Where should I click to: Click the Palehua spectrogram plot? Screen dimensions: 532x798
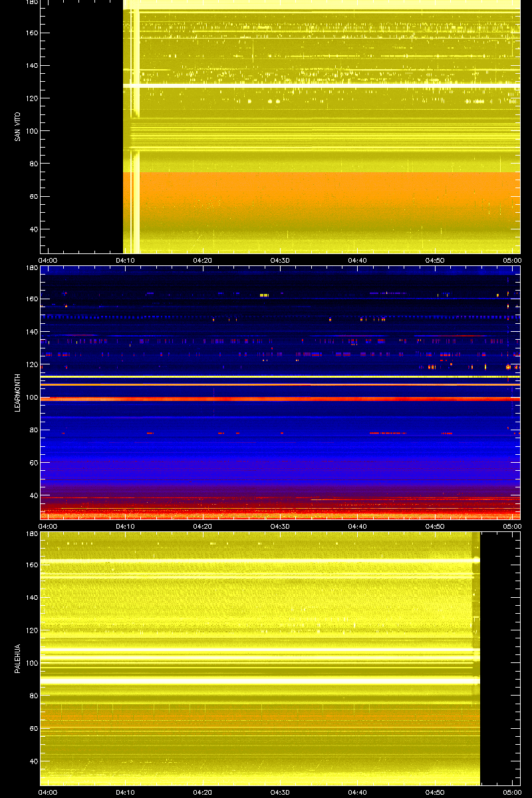coord(280,658)
